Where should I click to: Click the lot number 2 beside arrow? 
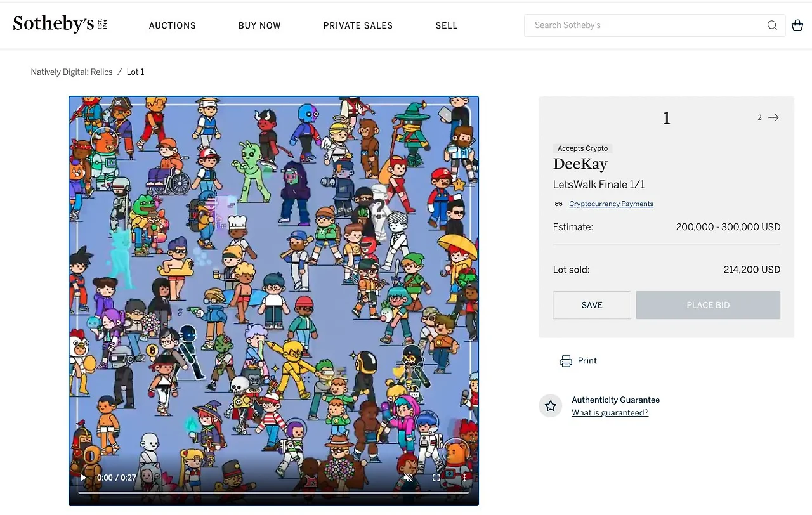(759, 117)
